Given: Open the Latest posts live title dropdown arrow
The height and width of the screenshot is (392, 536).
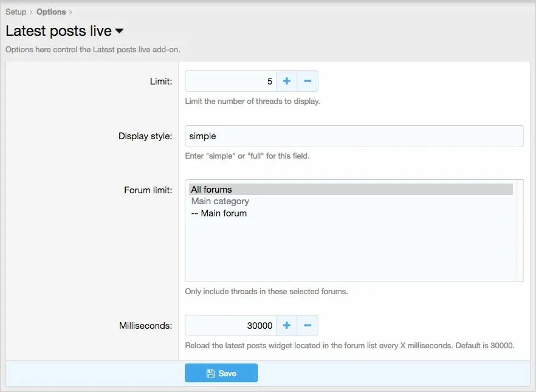Looking at the screenshot, I should click(x=119, y=31).
